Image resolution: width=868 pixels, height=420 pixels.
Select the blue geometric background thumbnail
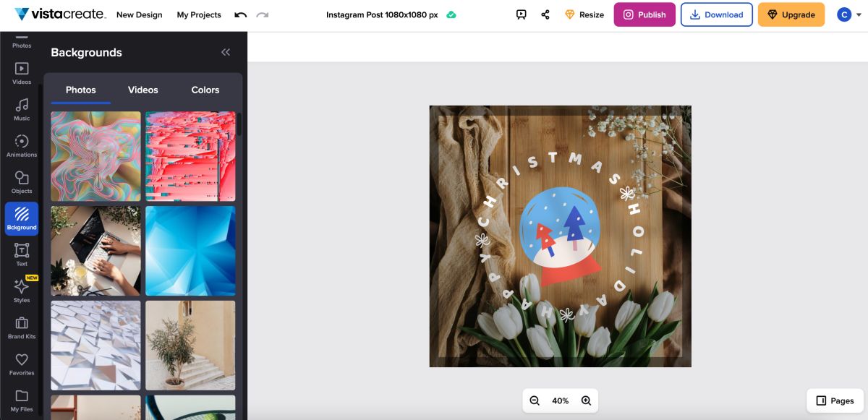pos(190,251)
